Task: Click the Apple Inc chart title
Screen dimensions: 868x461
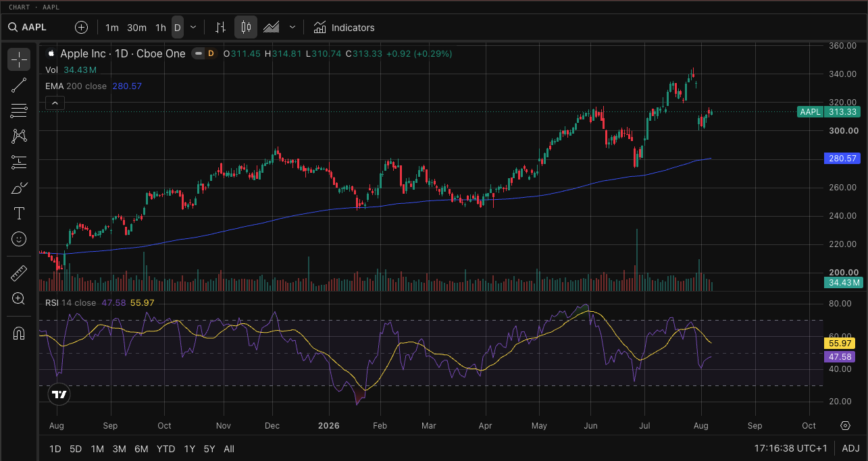Action: (122, 54)
